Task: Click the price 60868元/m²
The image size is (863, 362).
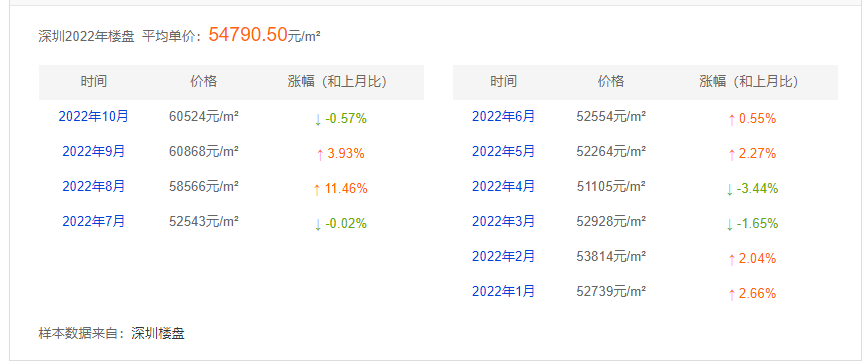Action: [204, 151]
